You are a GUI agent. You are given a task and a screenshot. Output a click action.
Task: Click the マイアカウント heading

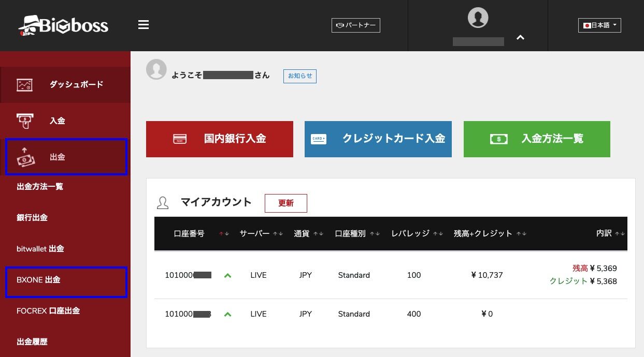pyautogui.click(x=216, y=202)
